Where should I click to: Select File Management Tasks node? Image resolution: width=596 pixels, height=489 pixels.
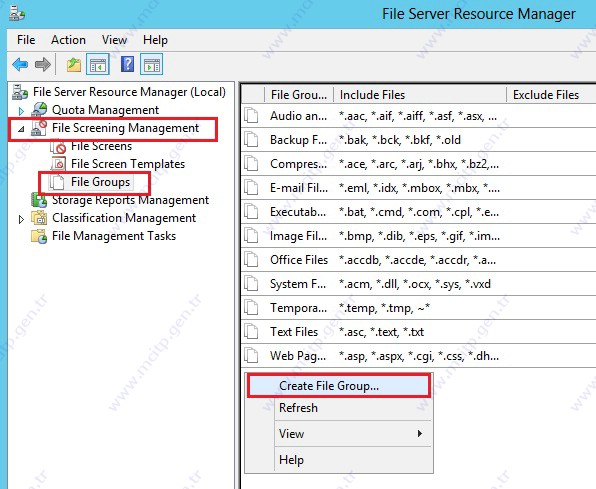(x=114, y=236)
